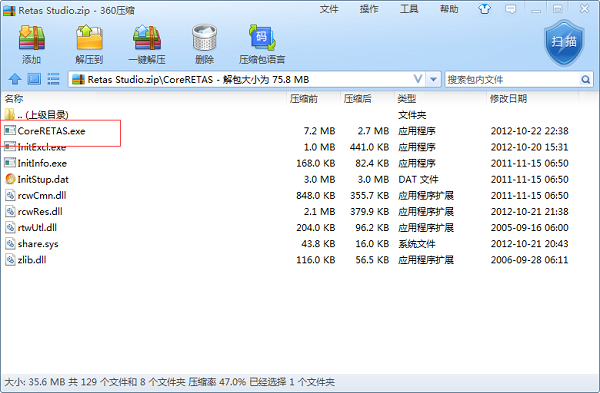Click the 扫描 scan shield button
The width and height of the screenshot is (600, 393).
coord(564,43)
